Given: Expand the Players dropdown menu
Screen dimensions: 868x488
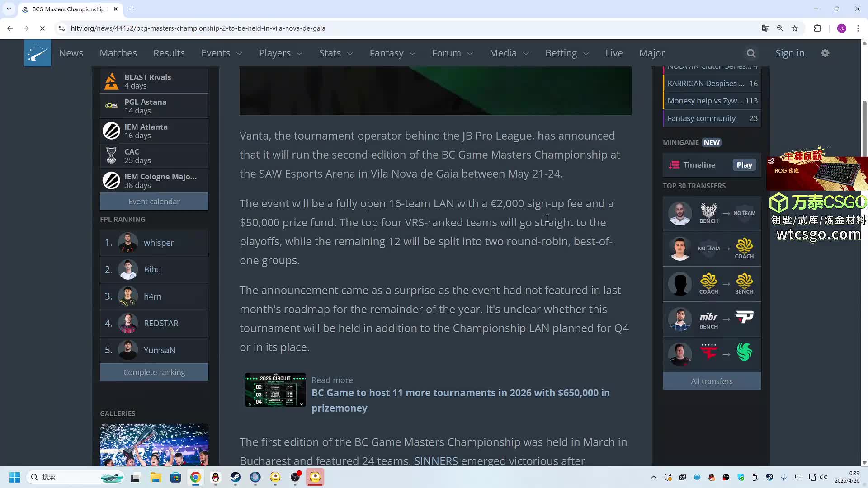Looking at the screenshot, I should pos(280,53).
